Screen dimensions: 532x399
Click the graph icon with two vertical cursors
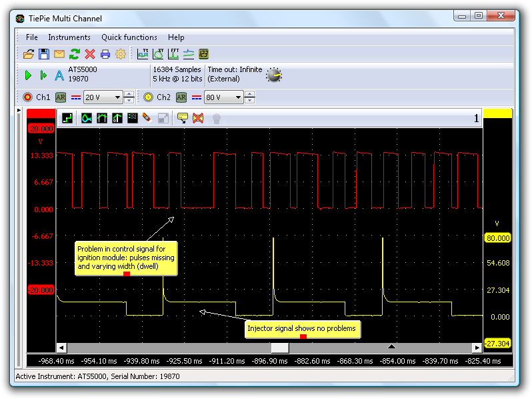pyautogui.click(x=102, y=118)
